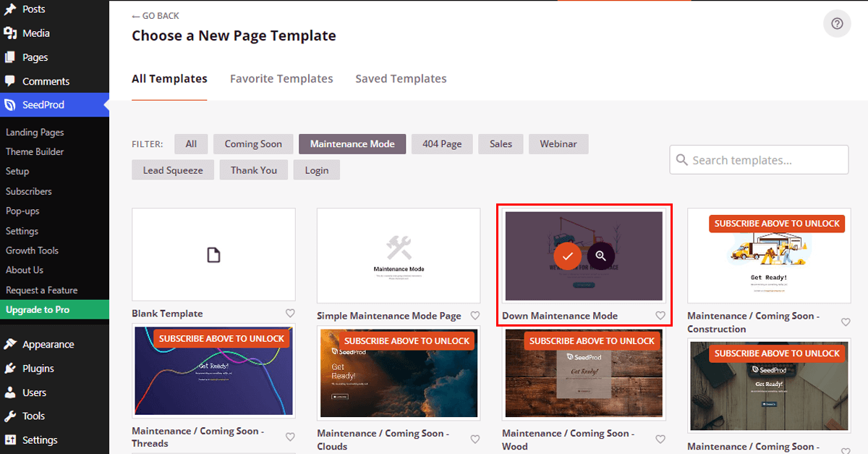Favorite the Clouds template heart
Image resolution: width=868 pixels, height=454 pixels.
pos(475,440)
